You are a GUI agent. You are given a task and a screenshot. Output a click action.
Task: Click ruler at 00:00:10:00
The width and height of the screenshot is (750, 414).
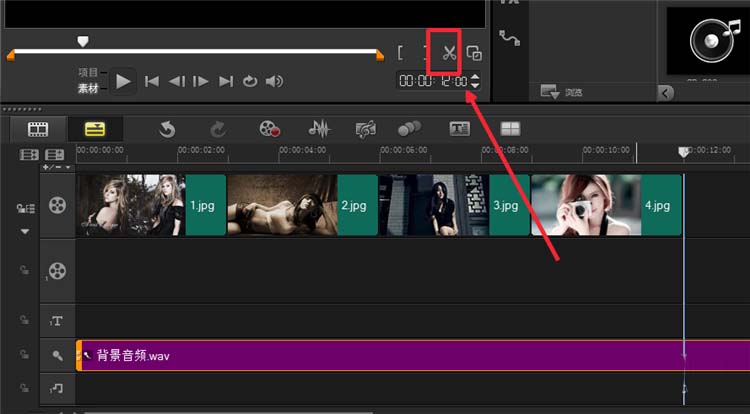(x=606, y=150)
